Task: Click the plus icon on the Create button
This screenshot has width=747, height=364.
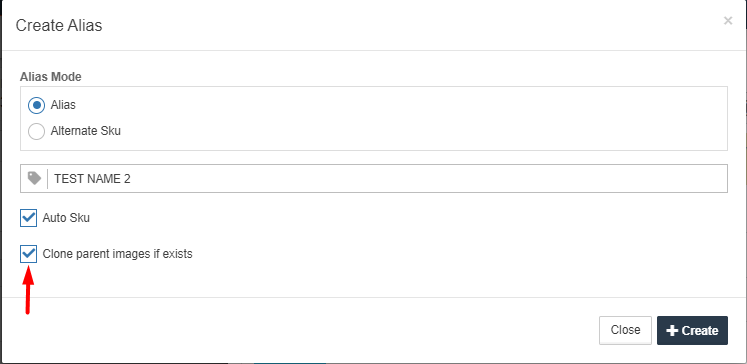Action: tap(672, 331)
